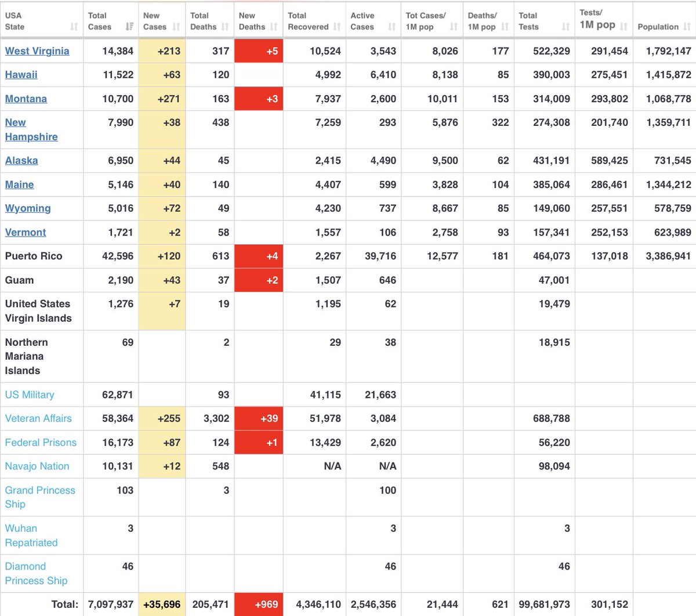Image resolution: width=696 pixels, height=616 pixels.
Task: Click total recovered 4,346,110
Action: pos(318,604)
